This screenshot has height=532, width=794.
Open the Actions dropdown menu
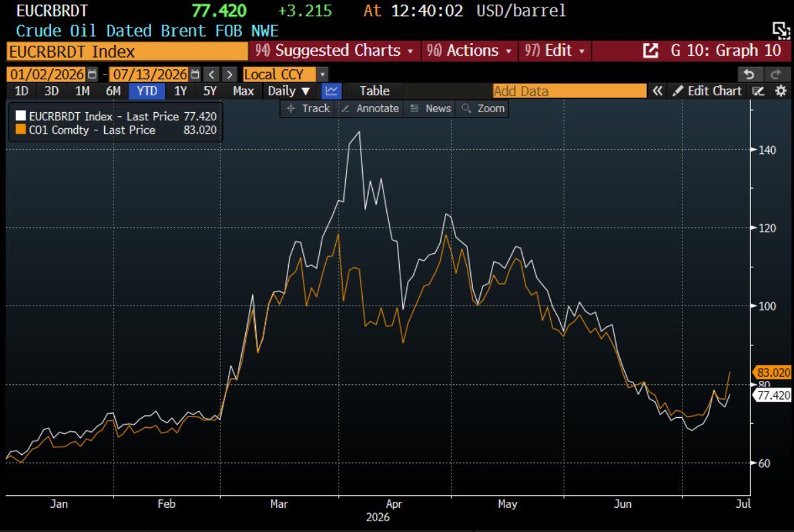tap(470, 50)
